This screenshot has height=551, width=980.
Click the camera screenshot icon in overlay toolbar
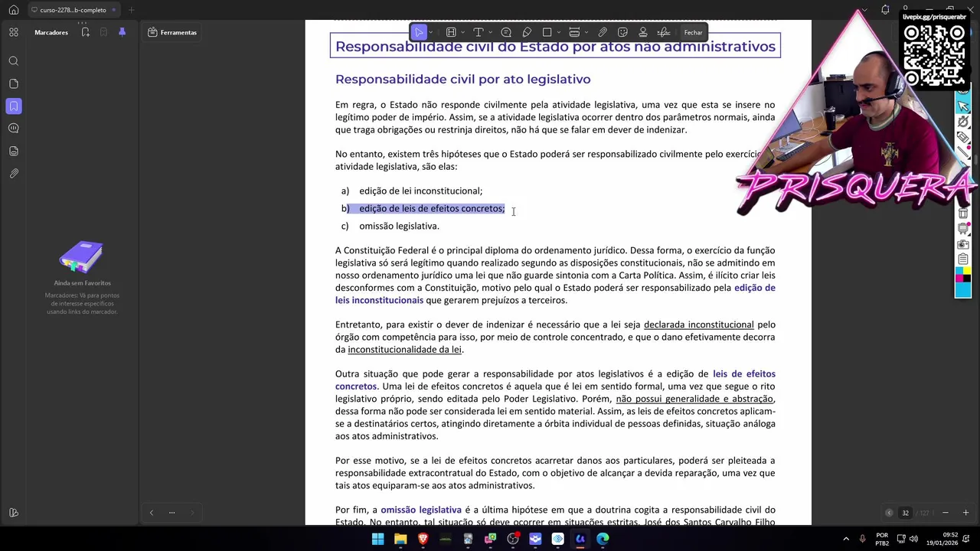point(963,244)
